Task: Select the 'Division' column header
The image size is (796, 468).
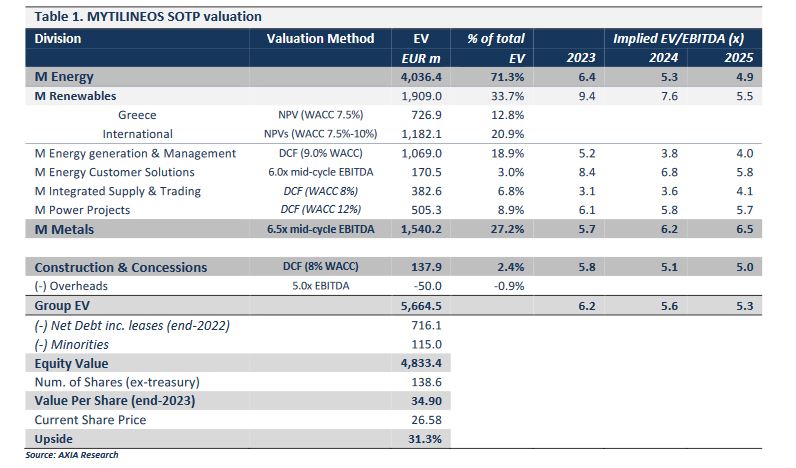Action: (58, 39)
